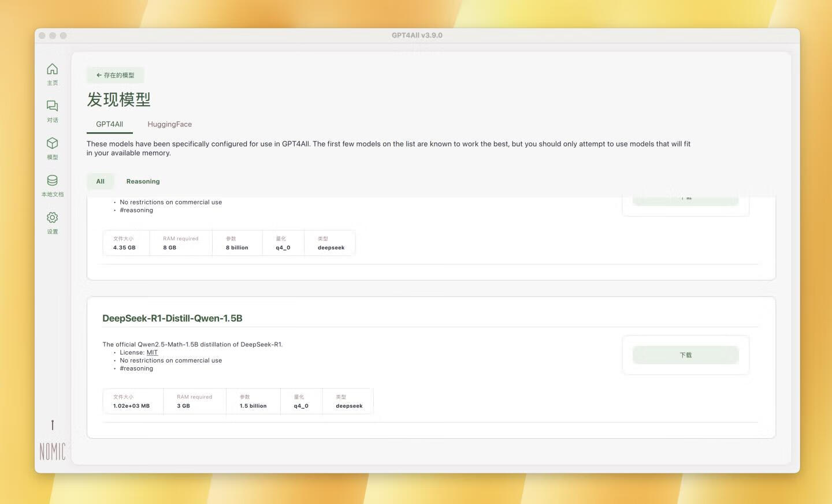Click the Nomic logo in sidebar
The height and width of the screenshot is (504, 832).
[52, 451]
